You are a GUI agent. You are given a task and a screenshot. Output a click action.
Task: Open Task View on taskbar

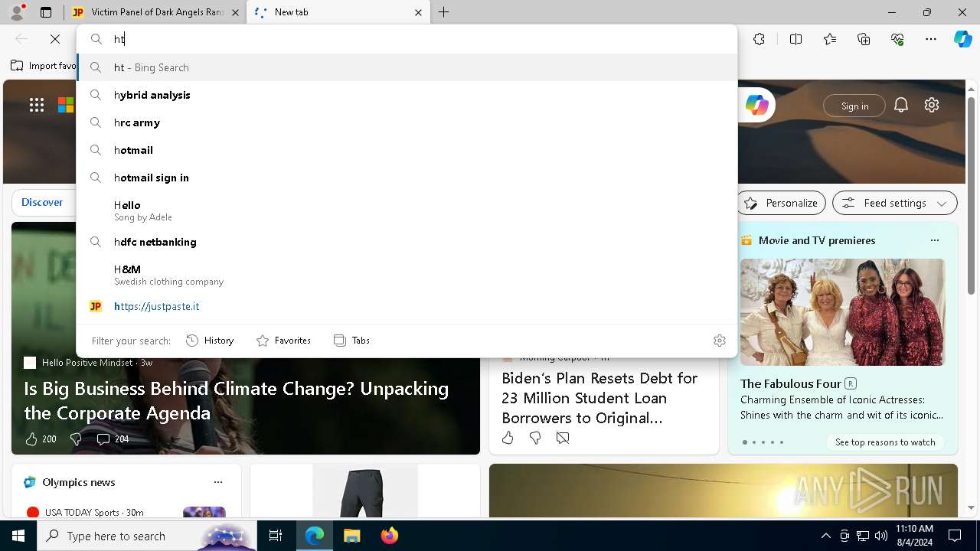point(276,536)
